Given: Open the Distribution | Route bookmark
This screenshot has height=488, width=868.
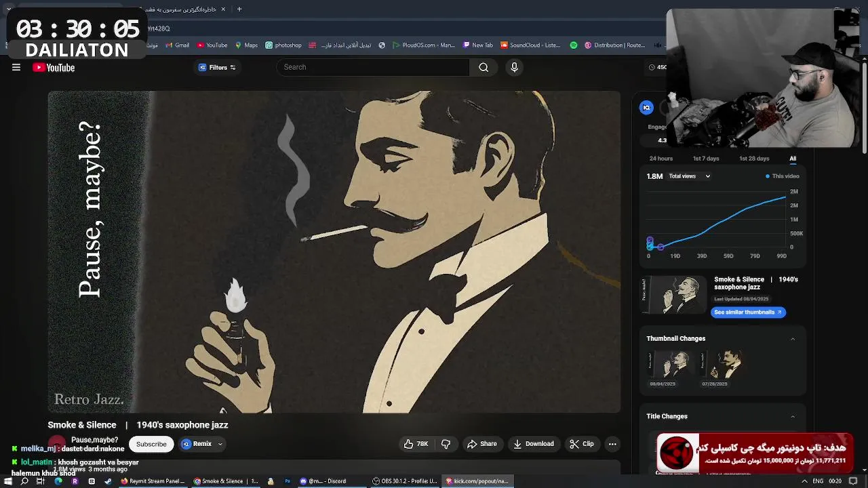Looking at the screenshot, I should pyautogui.click(x=614, y=45).
